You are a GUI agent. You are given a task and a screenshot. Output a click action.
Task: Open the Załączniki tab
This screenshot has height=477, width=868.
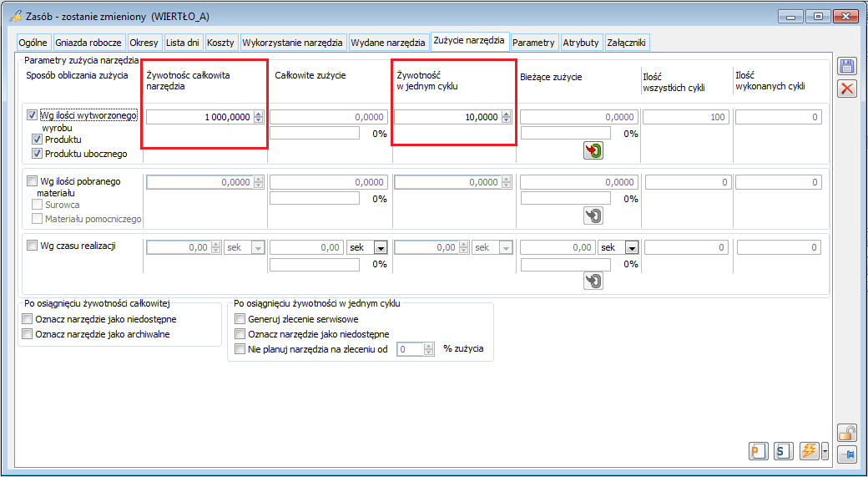coord(626,42)
